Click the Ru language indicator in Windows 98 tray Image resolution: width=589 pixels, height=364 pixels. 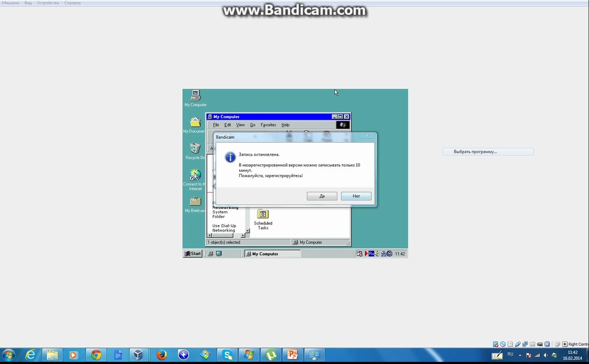pos(372,254)
